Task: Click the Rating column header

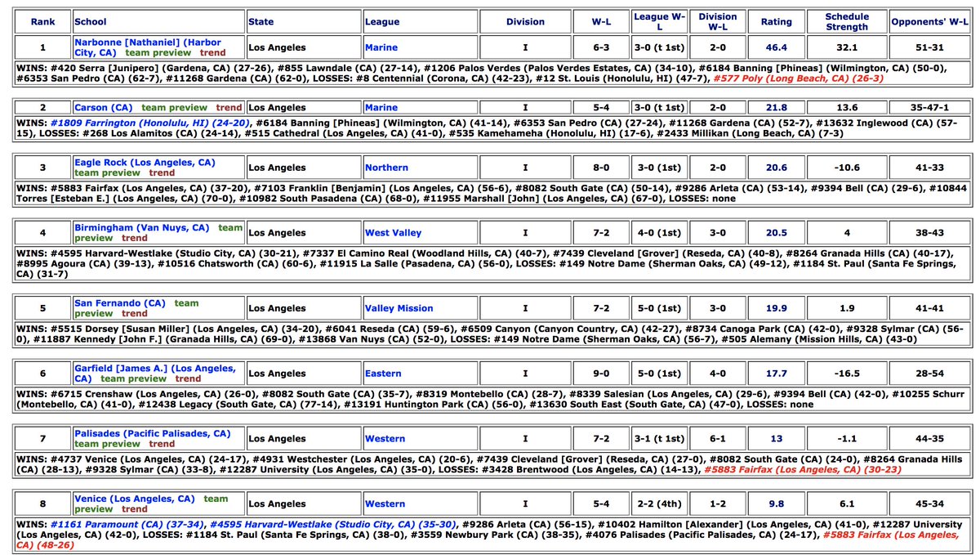Action: 776,22
